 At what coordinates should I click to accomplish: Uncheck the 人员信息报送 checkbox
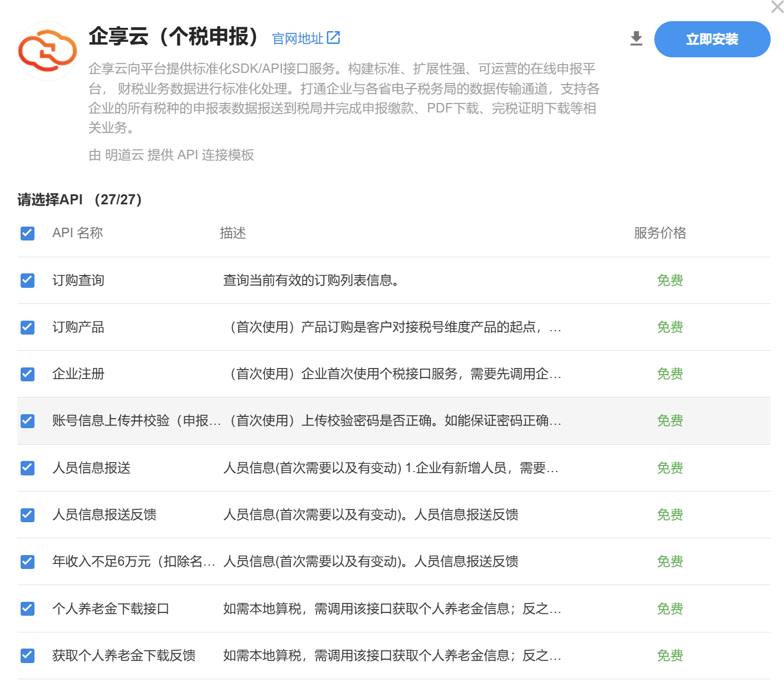(27, 468)
